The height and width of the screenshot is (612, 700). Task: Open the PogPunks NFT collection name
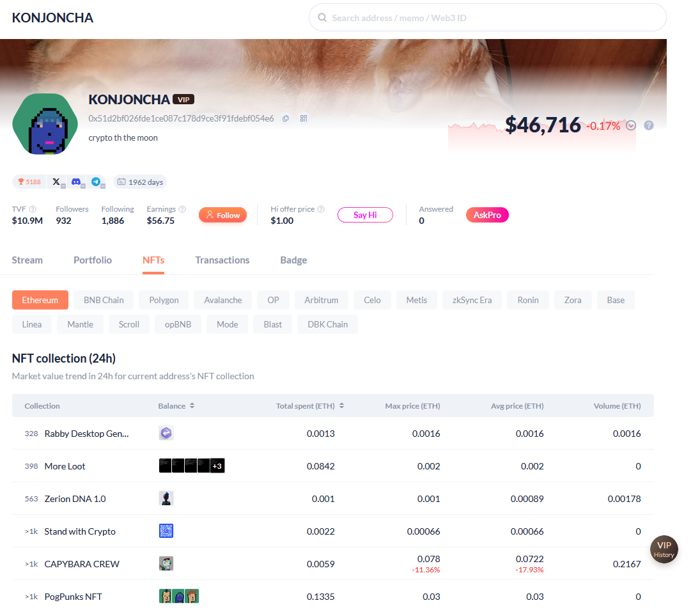[x=74, y=597]
